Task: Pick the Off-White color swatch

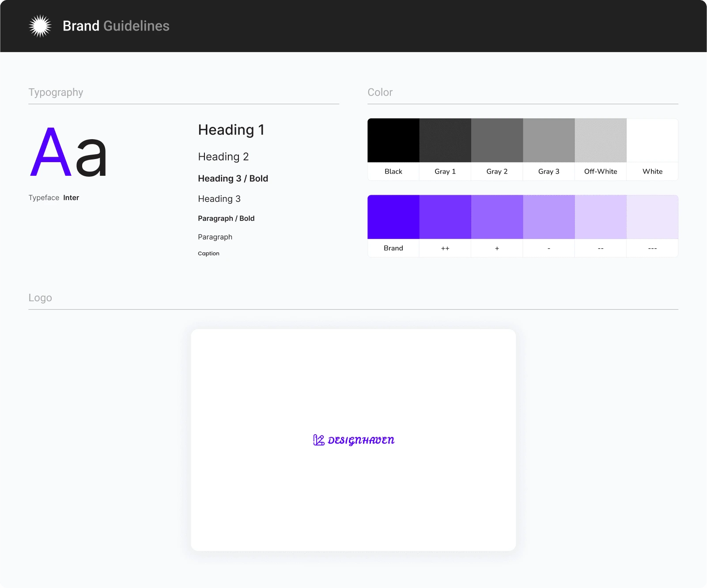Action: click(601, 140)
